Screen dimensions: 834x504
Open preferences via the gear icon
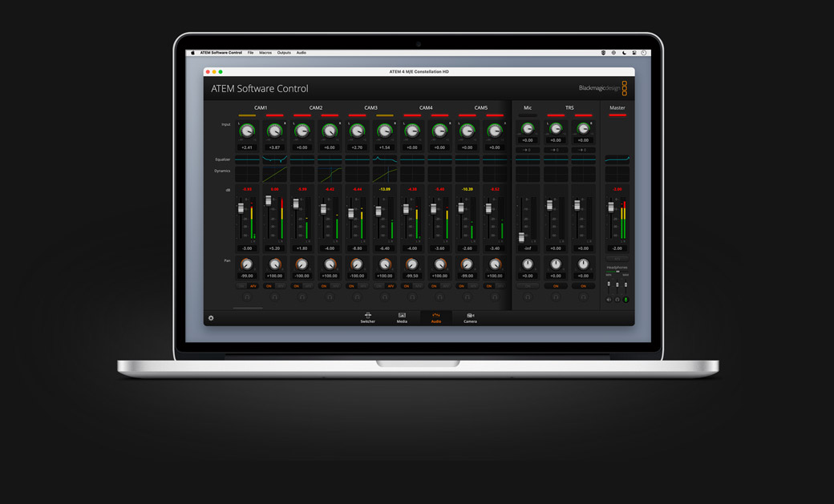pyautogui.click(x=211, y=318)
